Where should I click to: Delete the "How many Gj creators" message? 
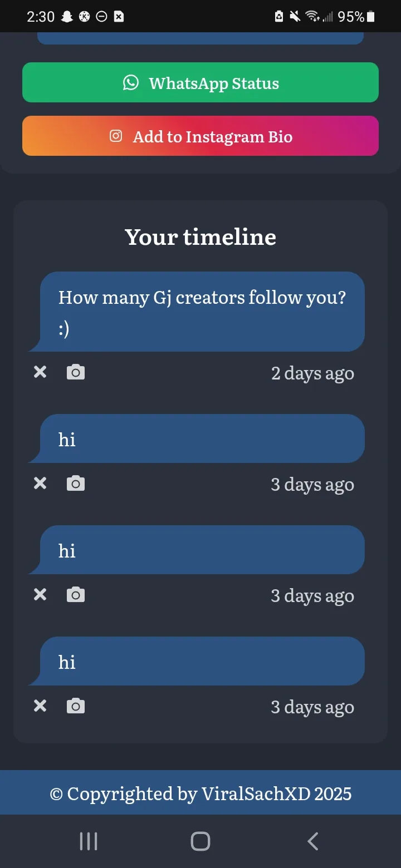[40, 372]
